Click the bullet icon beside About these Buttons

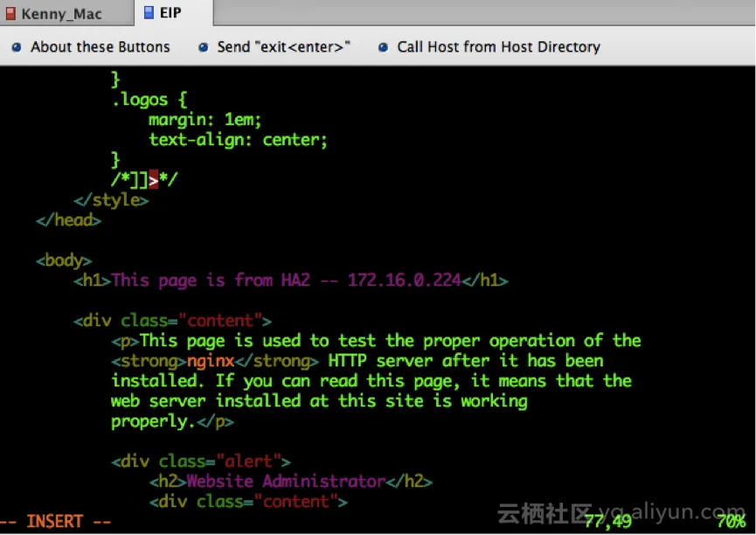(17, 47)
